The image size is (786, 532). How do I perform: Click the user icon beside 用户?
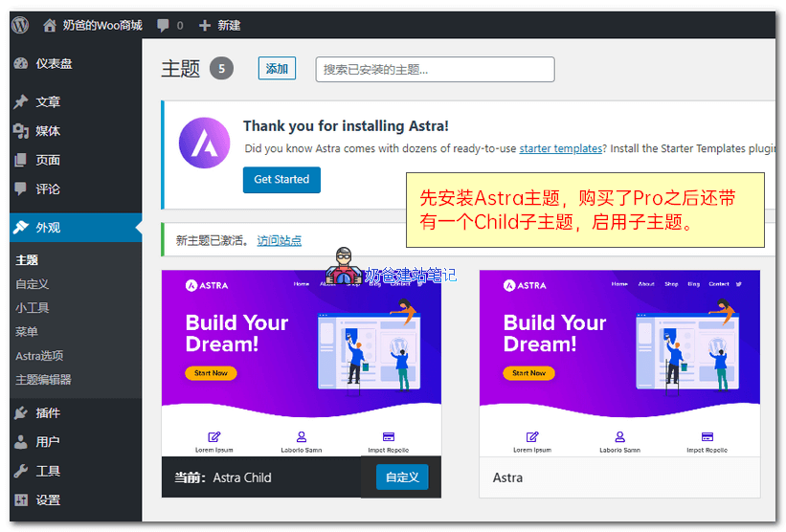21,442
